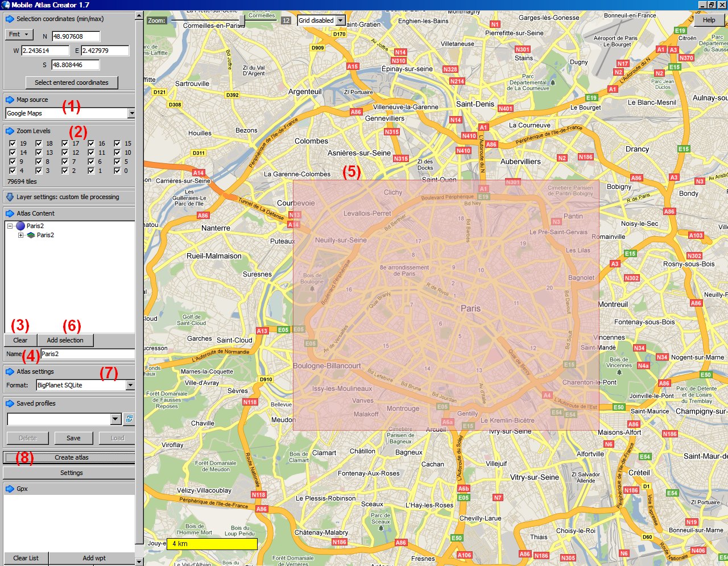Refresh the saved profiles list

pos(129,419)
